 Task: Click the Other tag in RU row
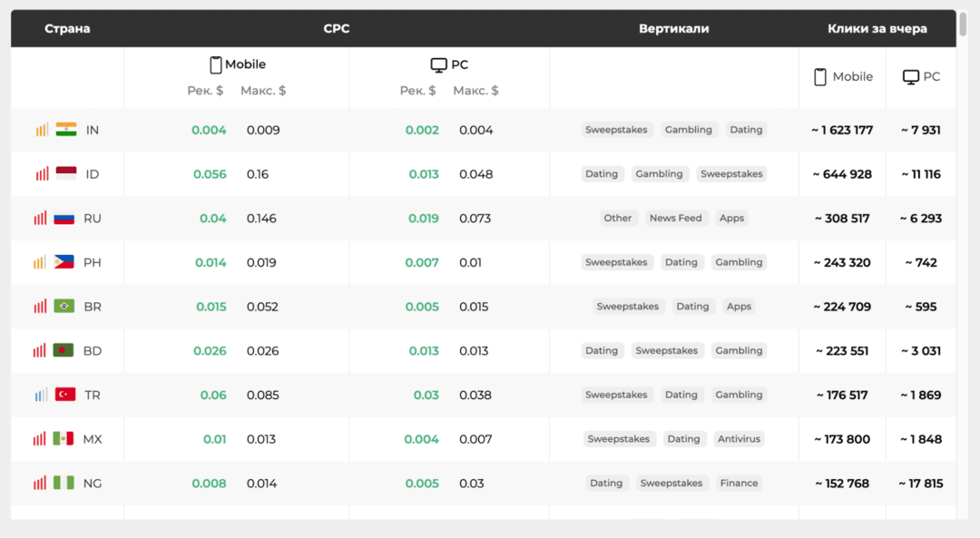[x=618, y=218]
